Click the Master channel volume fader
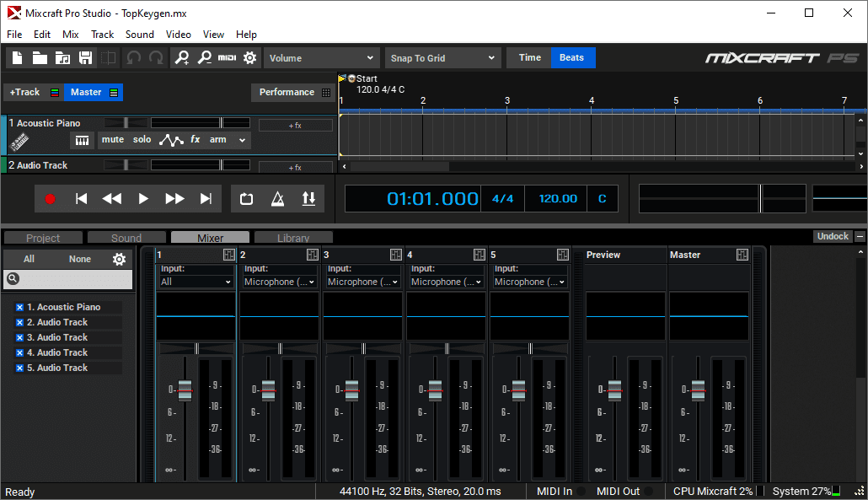The image size is (868, 500). (698, 390)
